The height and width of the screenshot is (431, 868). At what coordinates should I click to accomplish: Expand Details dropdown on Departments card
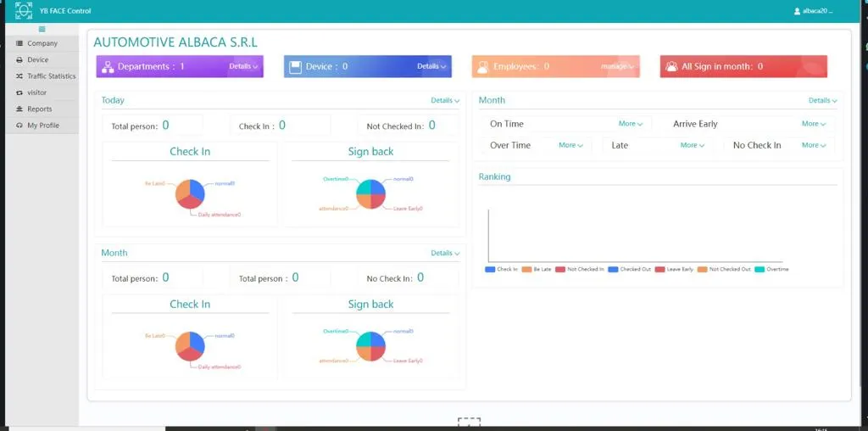click(243, 66)
